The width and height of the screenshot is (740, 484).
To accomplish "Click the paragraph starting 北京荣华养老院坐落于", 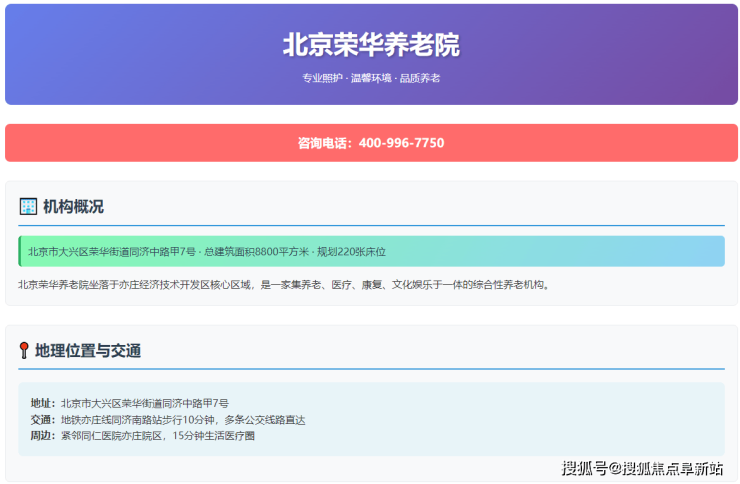I will [x=284, y=285].
